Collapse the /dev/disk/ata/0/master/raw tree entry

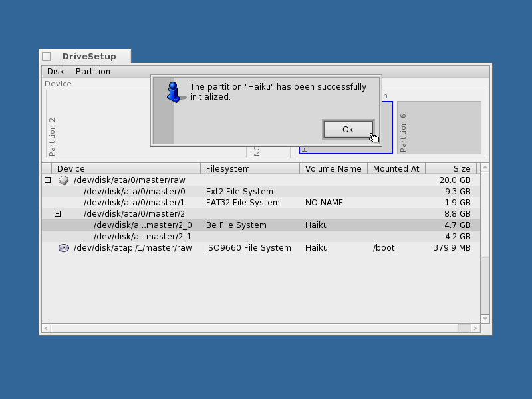(47, 180)
